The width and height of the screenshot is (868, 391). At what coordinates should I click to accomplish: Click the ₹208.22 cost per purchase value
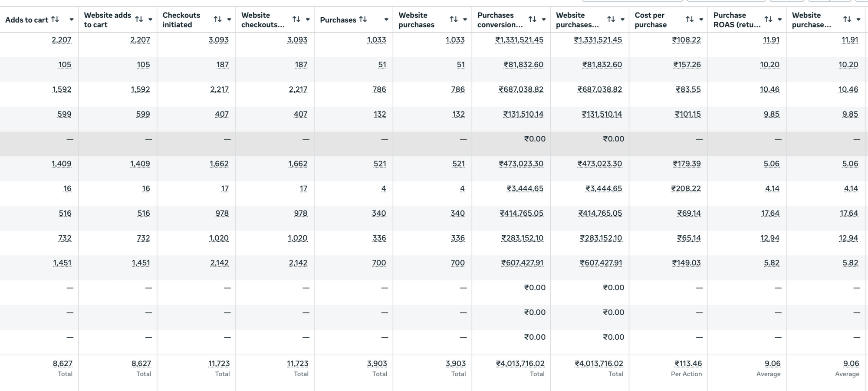point(686,189)
